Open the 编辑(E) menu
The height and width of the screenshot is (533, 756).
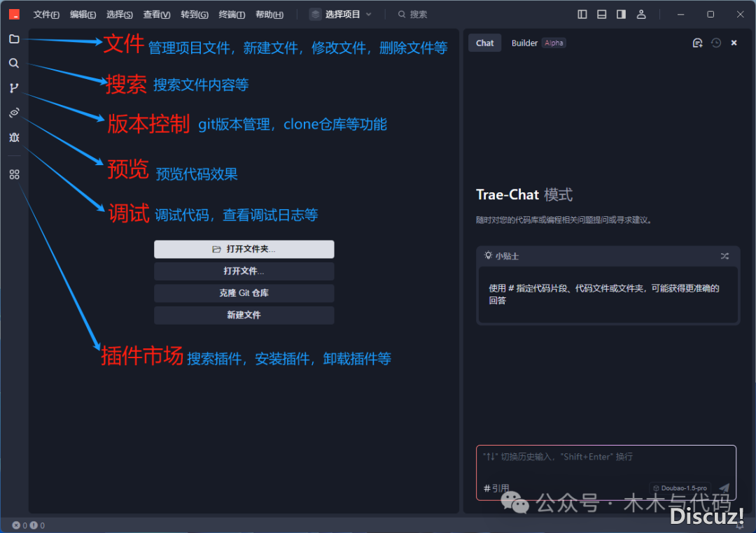[x=83, y=15]
